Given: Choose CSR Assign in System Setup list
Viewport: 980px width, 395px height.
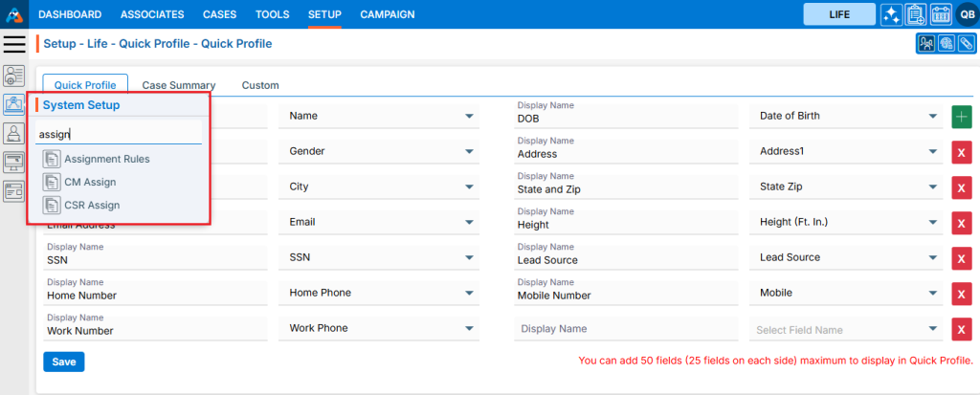Looking at the screenshot, I should (92, 205).
